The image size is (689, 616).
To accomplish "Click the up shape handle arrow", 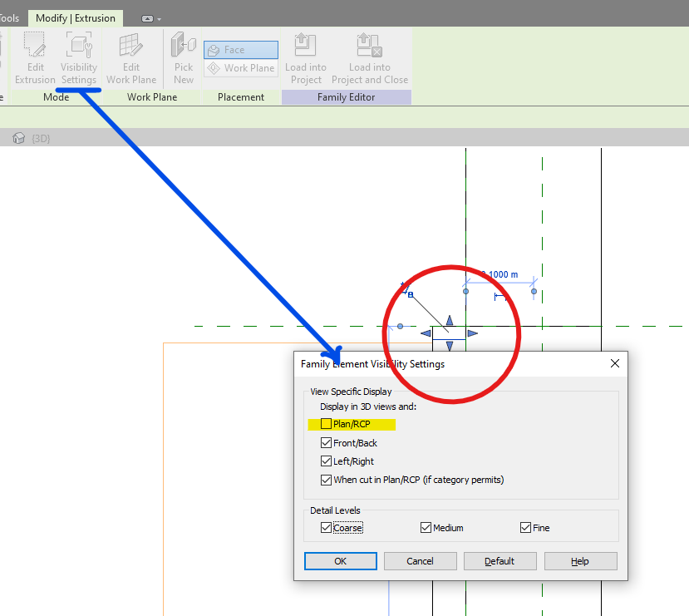I will (450, 320).
